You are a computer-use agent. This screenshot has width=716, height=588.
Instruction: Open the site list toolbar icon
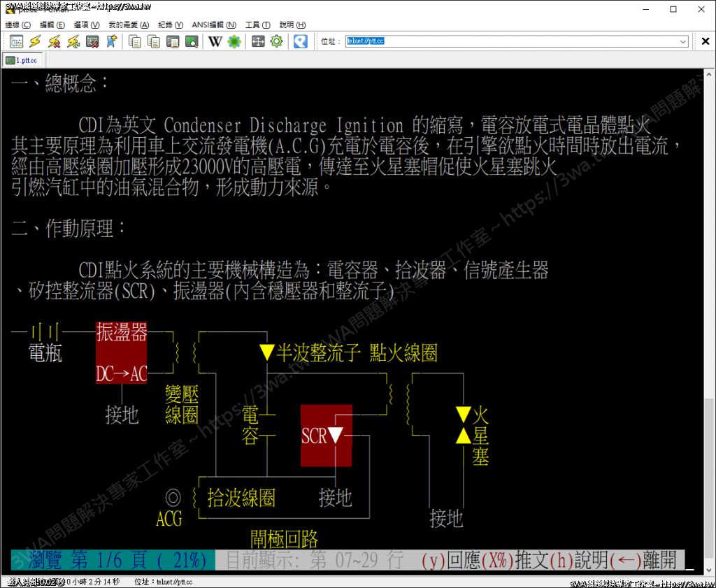16,42
